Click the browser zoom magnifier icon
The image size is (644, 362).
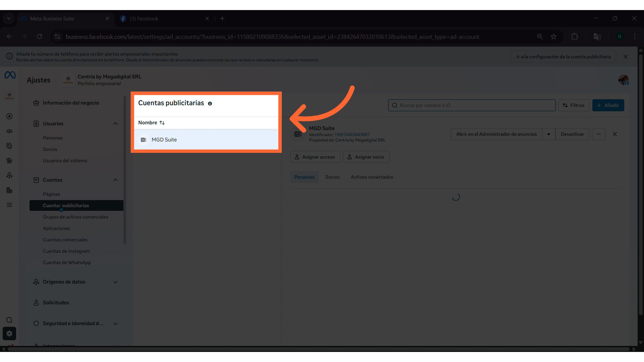(540, 37)
